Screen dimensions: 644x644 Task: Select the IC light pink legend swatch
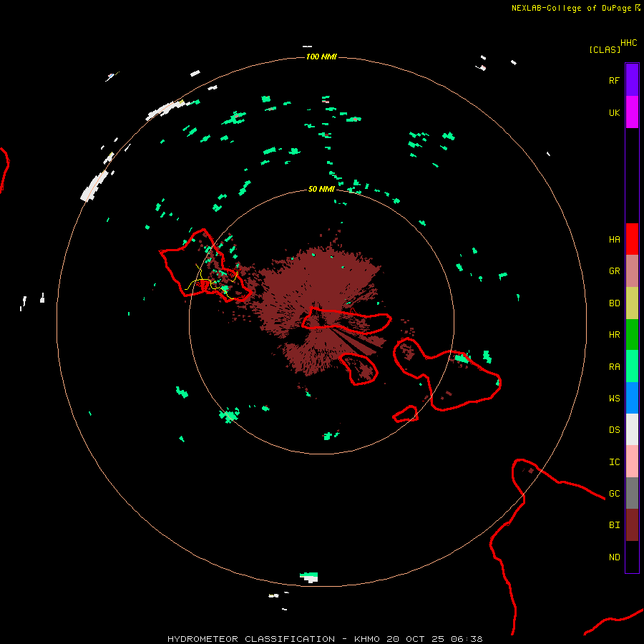tap(632, 462)
